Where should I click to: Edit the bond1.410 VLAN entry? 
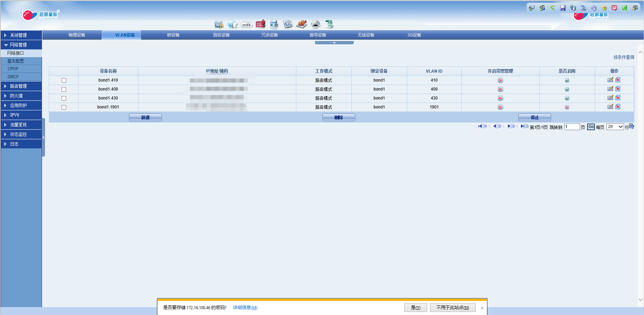tap(610, 80)
